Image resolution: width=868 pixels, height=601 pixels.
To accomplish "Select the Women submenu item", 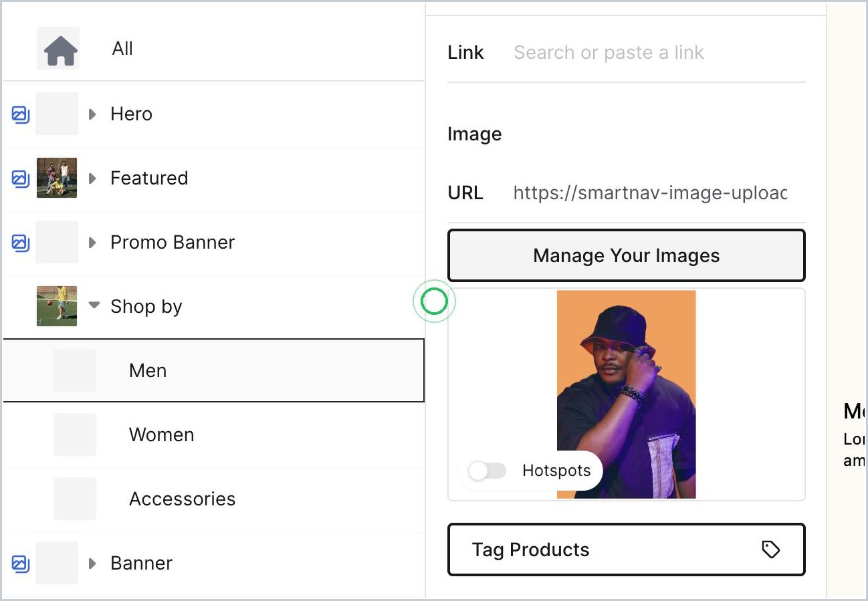I will click(x=214, y=435).
